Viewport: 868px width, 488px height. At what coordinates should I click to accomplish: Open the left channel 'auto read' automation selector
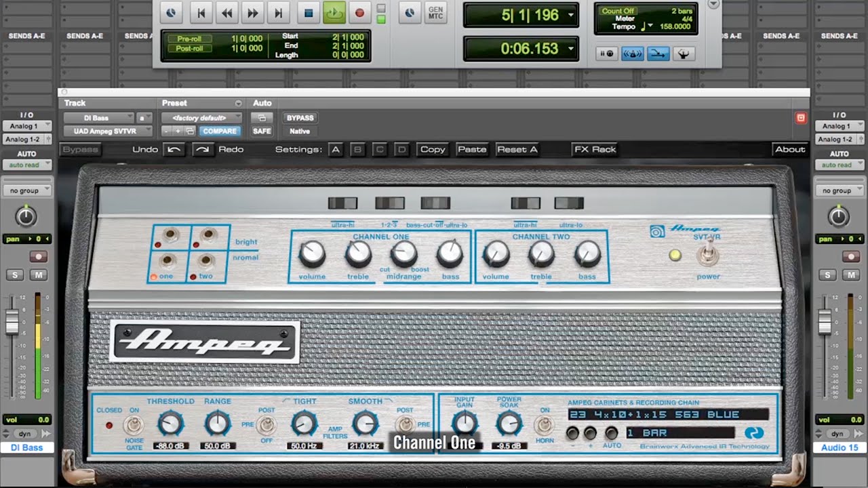pyautogui.click(x=27, y=165)
